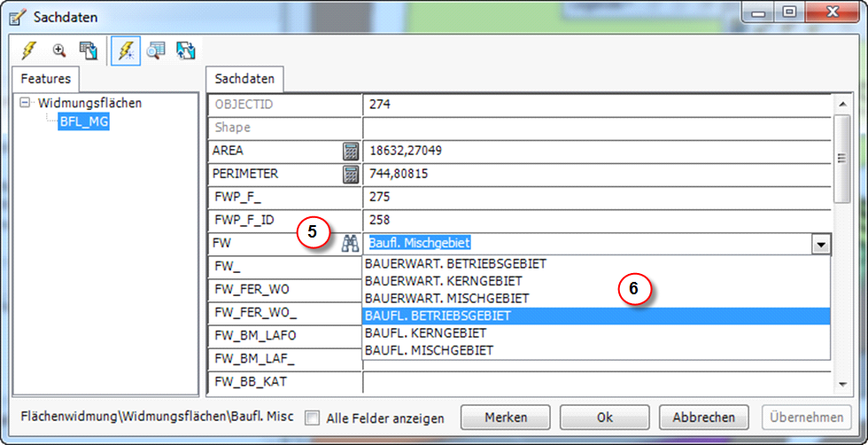Enable the Alle Felder anzeigen checkbox
Image resolution: width=868 pixels, height=445 pixels.
pos(312,418)
